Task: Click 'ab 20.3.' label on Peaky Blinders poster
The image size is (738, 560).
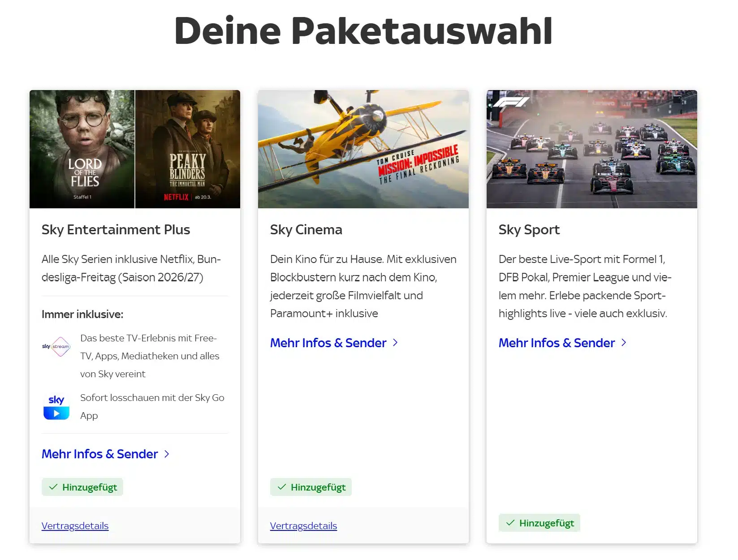Action: pyautogui.click(x=203, y=197)
